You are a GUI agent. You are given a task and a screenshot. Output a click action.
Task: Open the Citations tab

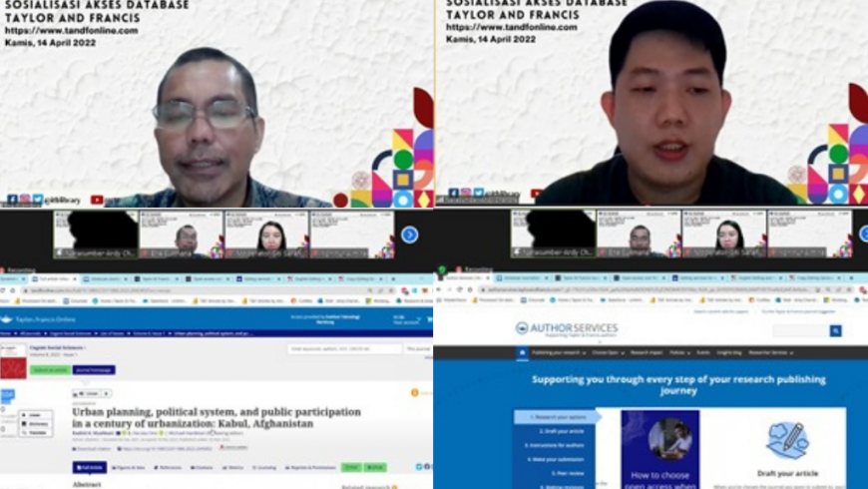point(203,467)
